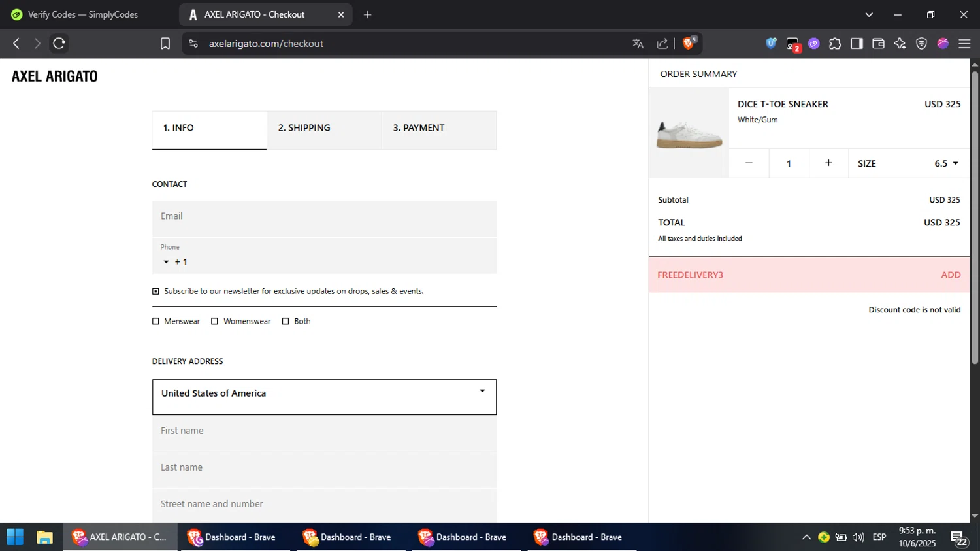
Task: Click the volume speaker tray icon
Action: 858,537
